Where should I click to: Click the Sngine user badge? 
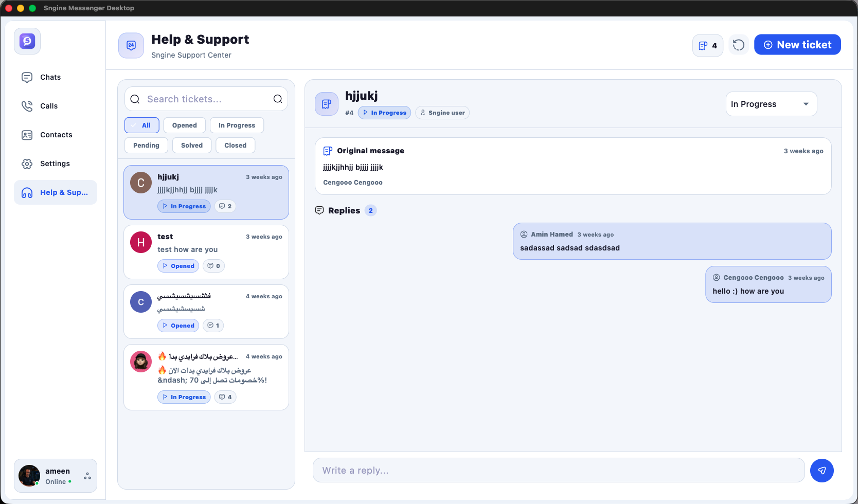click(442, 113)
